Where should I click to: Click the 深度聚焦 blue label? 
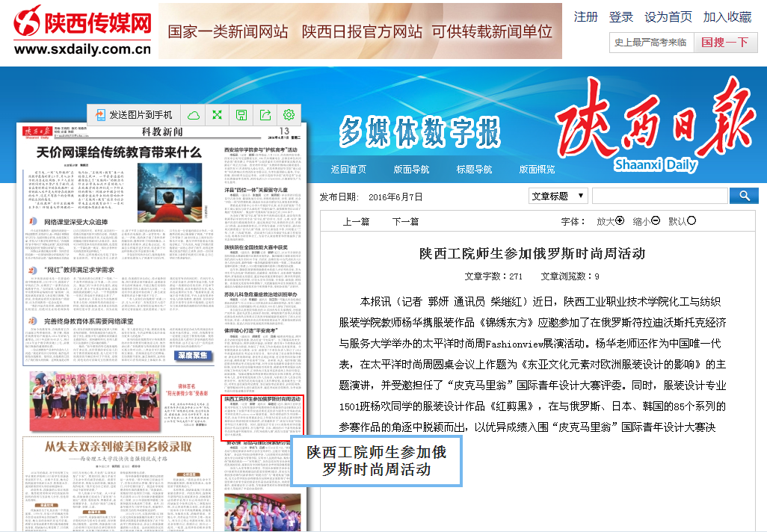[193, 356]
